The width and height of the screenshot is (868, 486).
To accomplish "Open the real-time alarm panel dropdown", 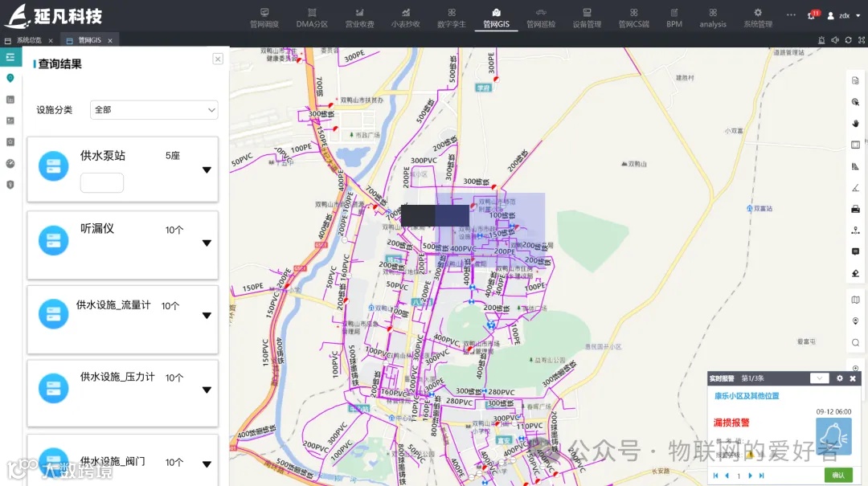I will coord(819,378).
